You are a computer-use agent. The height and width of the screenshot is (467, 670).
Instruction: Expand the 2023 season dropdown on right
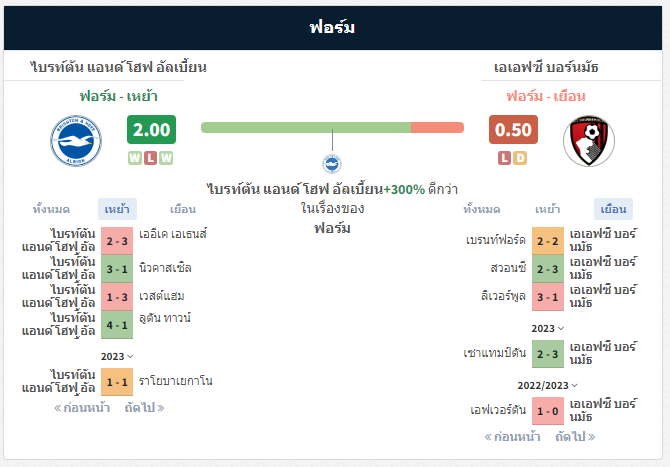click(548, 329)
